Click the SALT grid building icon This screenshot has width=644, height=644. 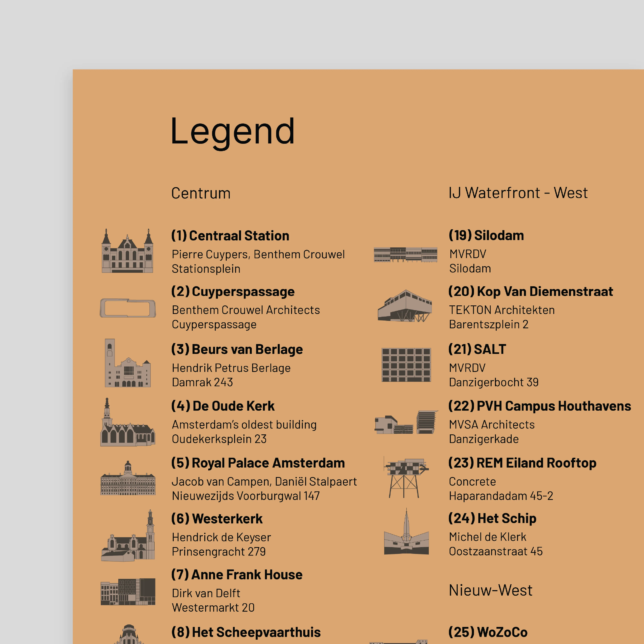(x=406, y=365)
